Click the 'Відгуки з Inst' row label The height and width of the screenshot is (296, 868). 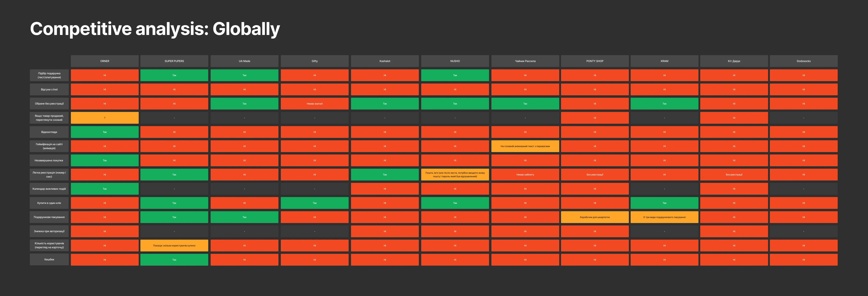click(x=49, y=90)
